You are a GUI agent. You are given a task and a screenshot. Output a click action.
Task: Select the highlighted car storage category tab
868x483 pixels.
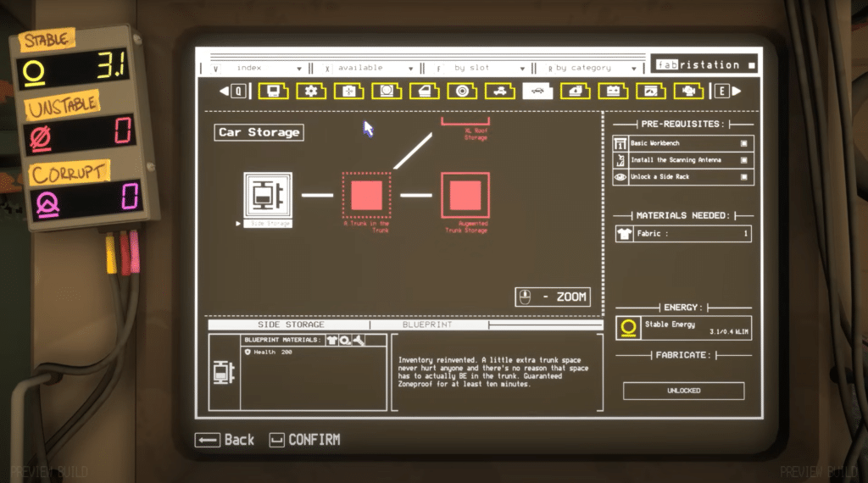point(537,91)
